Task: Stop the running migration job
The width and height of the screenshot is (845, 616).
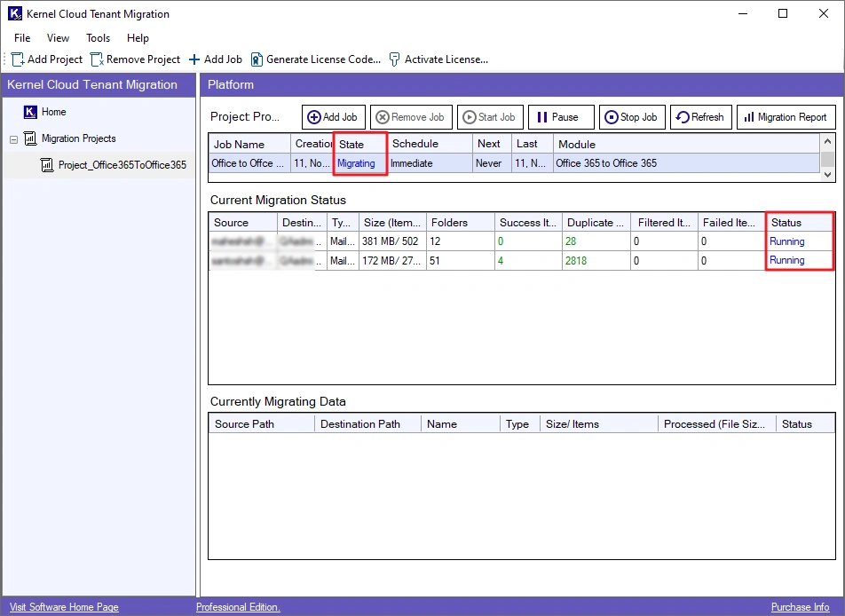Action: (x=631, y=117)
